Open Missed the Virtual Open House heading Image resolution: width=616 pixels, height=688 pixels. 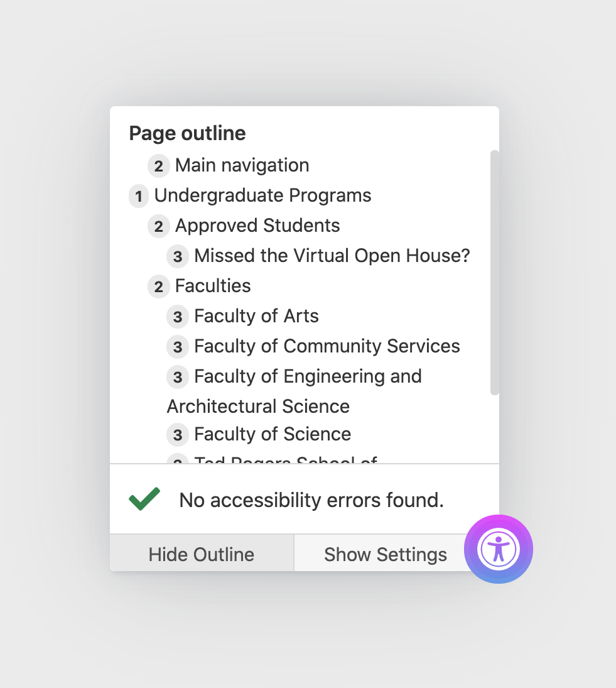click(332, 256)
